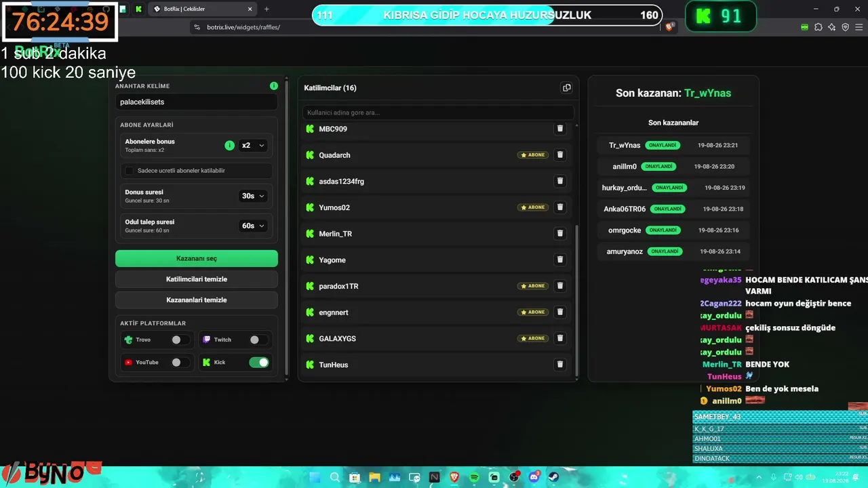Check 'Sadece ucretli aboneler katilabilir' box
This screenshot has height=488, width=868.
tap(130, 171)
